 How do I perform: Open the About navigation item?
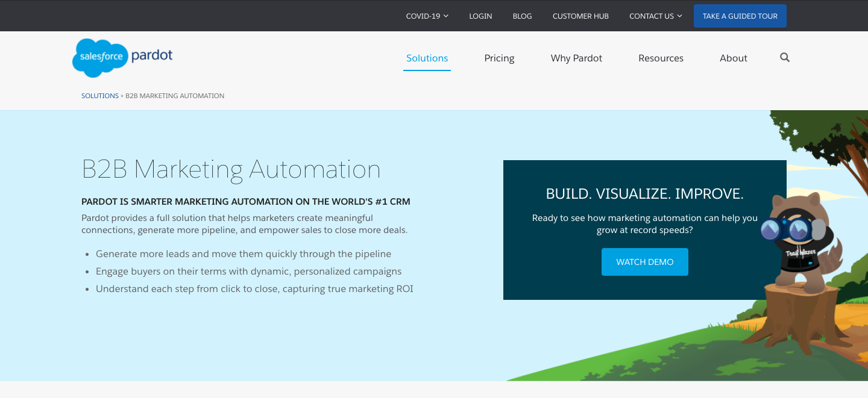click(x=734, y=58)
